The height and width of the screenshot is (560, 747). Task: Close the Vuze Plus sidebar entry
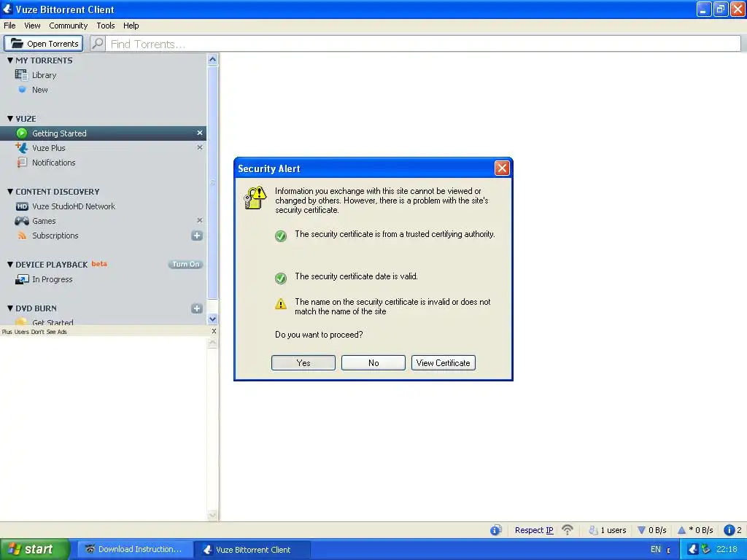tap(200, 147)
